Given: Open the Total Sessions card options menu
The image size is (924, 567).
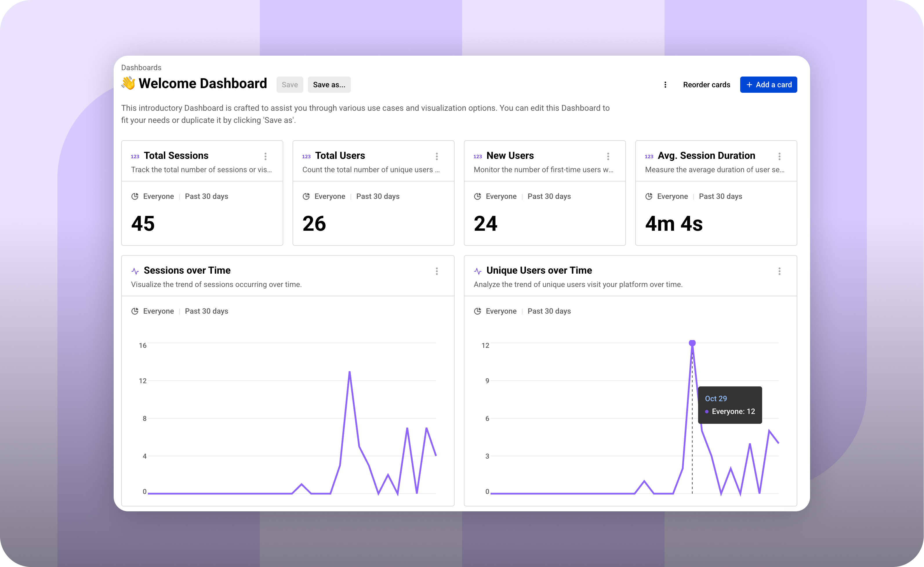Looking at the screenshot, I should [265, 156].
